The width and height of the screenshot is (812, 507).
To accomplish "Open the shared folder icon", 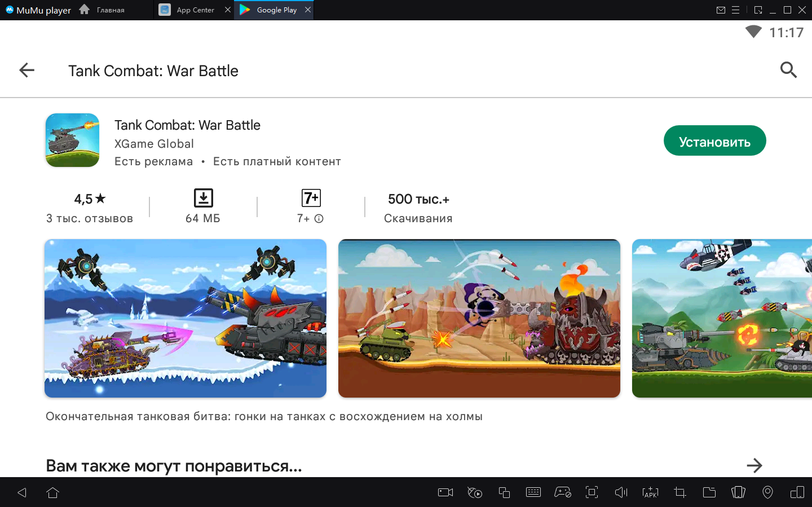I will click(x=709, y=492).
